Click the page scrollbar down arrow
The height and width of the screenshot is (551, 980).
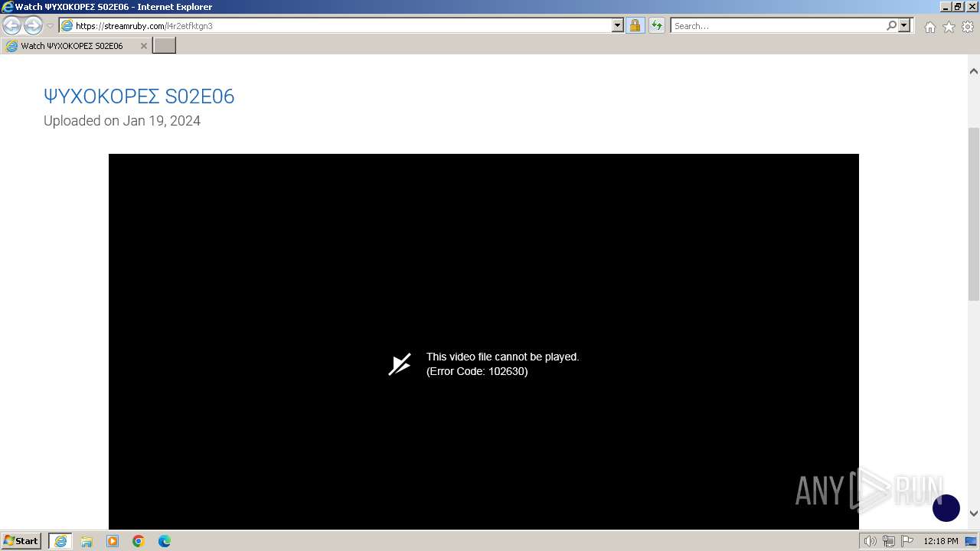tap(974, 514)
